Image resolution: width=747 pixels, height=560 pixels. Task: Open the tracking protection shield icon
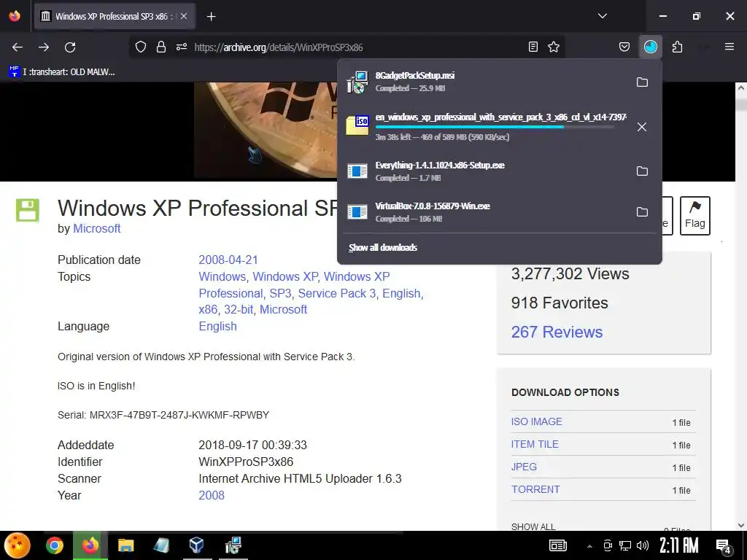point(141,47)
